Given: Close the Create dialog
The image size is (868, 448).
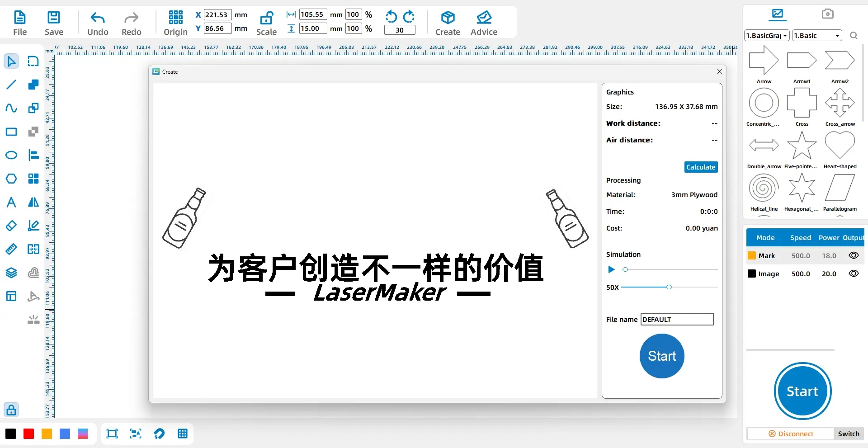Looking at the screenshot, I should (720, 71).
